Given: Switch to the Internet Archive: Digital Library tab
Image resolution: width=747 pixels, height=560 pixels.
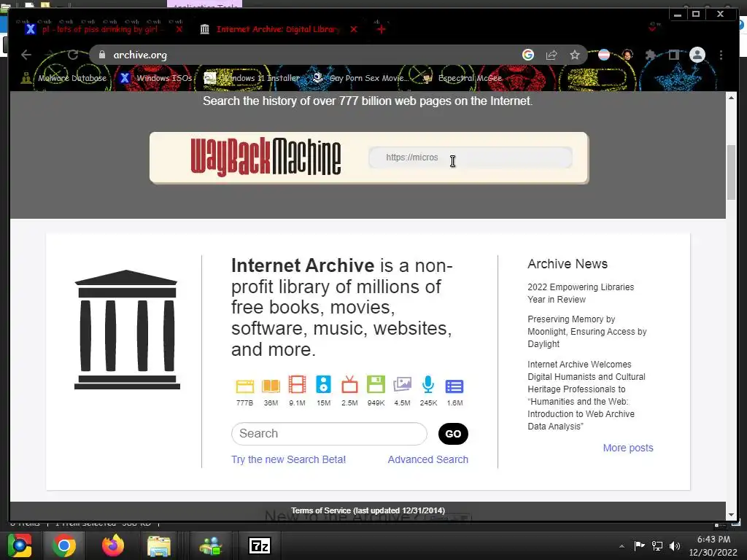Looking at the screenshot, I should pos(278,29).
